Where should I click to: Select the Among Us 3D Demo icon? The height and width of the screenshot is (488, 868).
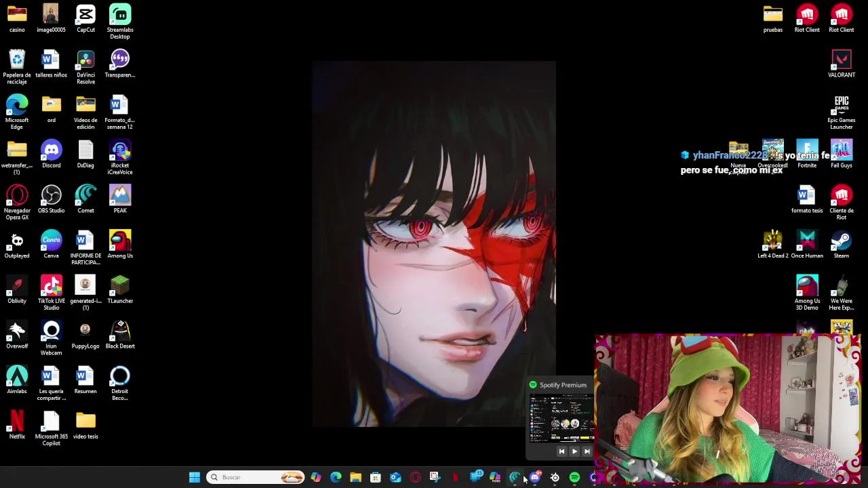point(807,293)
